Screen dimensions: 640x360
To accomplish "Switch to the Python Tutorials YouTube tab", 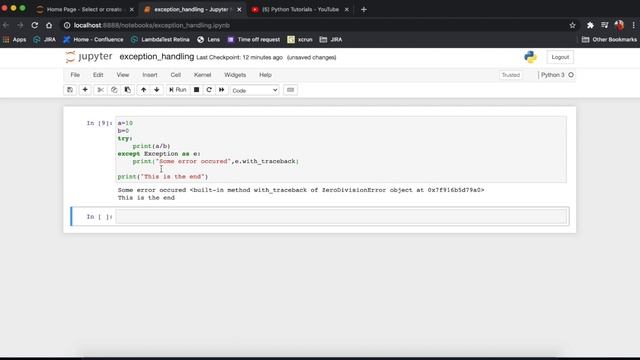I will pos(300,9).
